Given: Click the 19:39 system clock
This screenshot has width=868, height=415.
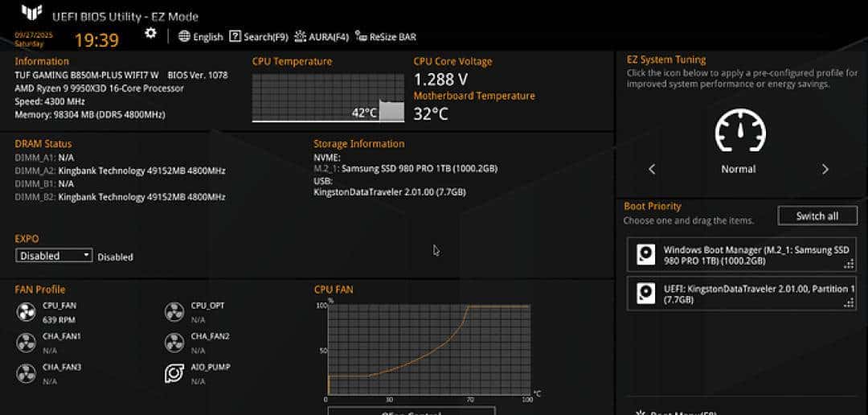Looking at the screenshot, I should click(96, 40).
